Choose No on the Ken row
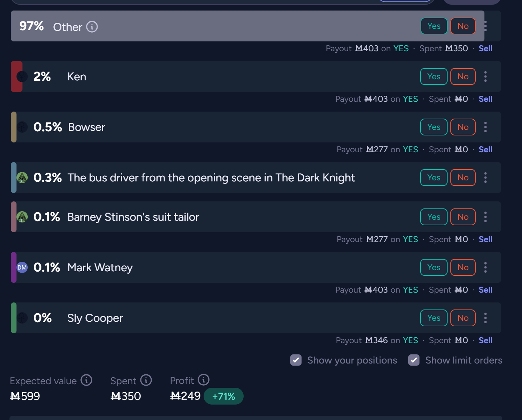The height and width of the screenshot is (420, 522). pyautogui.click(x=463, y=76)
